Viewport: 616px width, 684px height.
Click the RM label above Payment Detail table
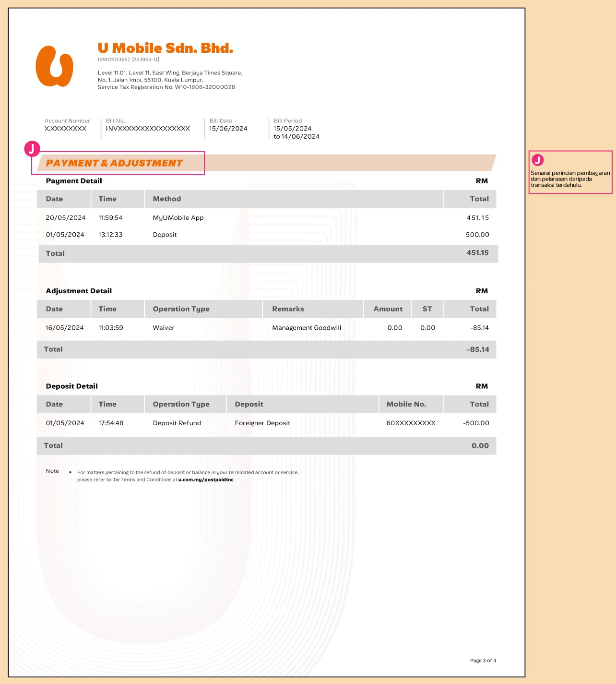[x=482, y=181]
